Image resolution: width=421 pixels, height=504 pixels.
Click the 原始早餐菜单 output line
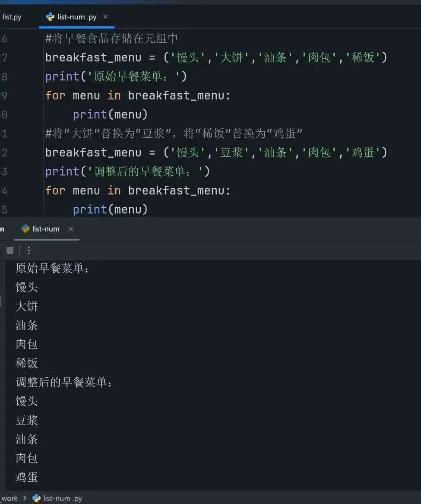[52, 268]
